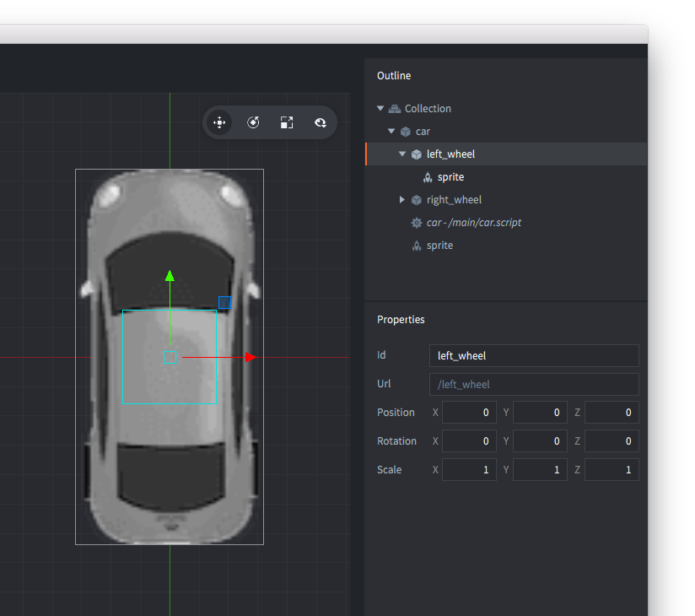Select sprite under left_wheel in Outline
The width and height of the screenshot is (695, 616).
(450, 177)
